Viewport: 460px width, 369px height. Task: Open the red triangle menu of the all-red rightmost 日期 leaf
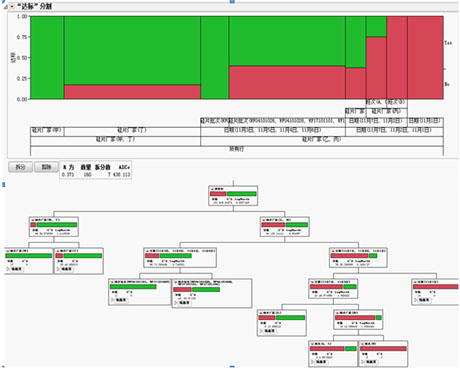point(415,282)
